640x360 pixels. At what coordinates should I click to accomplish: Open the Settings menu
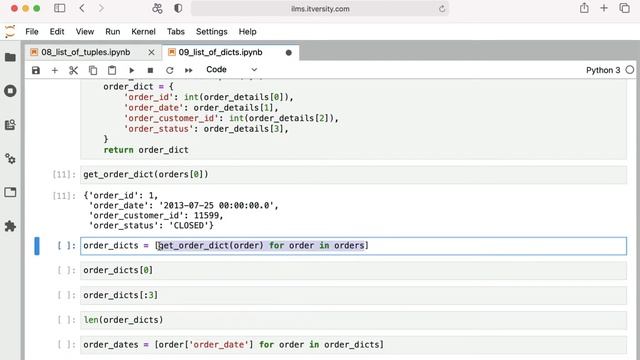211,31
